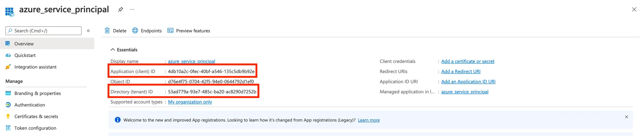Go to Branding & properties
Screen dimensions: 644x136
(x=37, y=93)
